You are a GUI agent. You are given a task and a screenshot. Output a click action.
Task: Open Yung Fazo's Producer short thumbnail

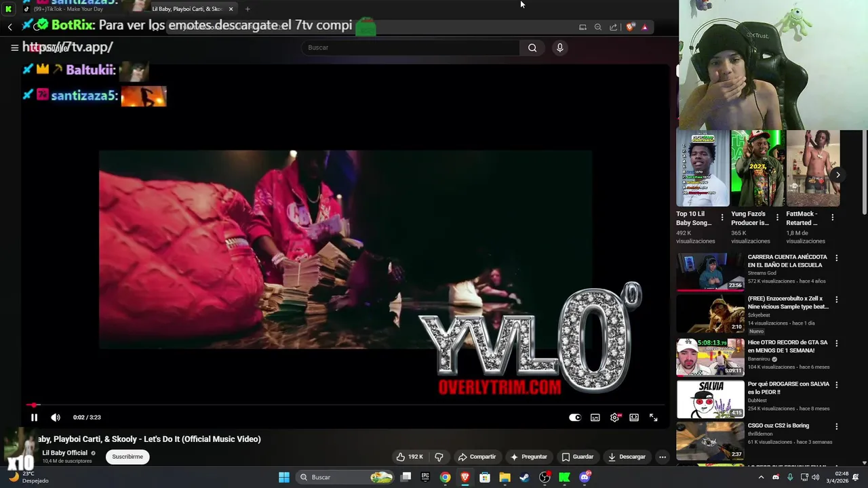click(757, 168)
